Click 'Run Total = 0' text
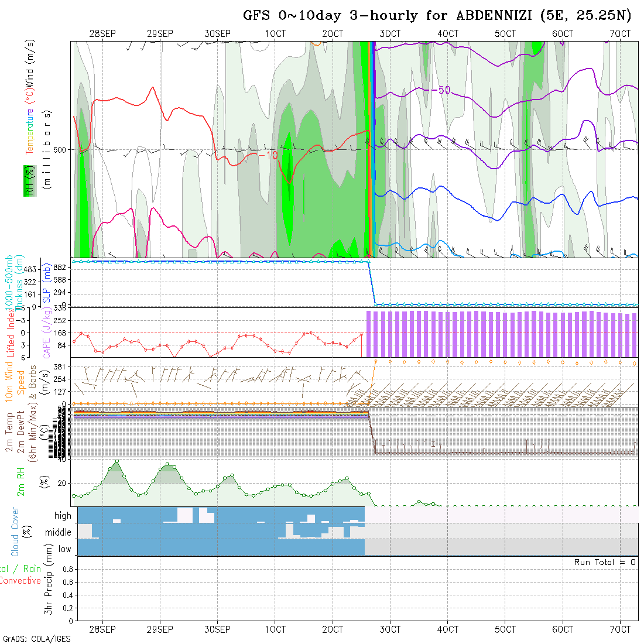This screenshot has height=644, width=644. (x=605, y=562)
